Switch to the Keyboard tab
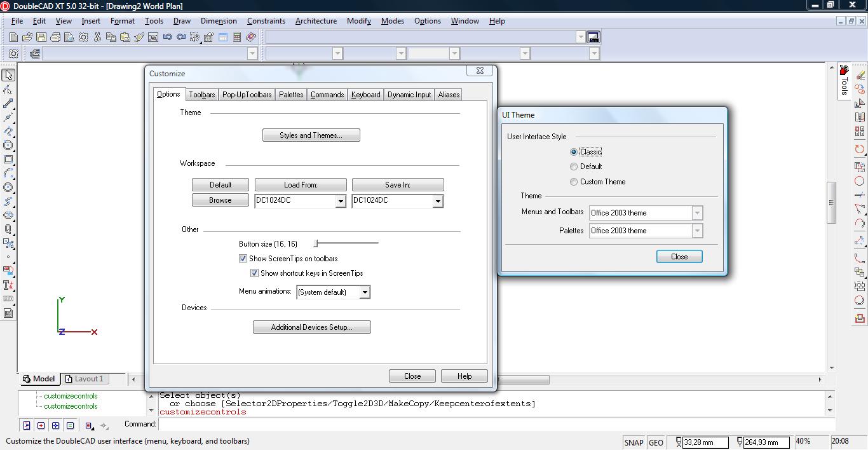This screenshot has height=450, width=868. click(365, 95)
